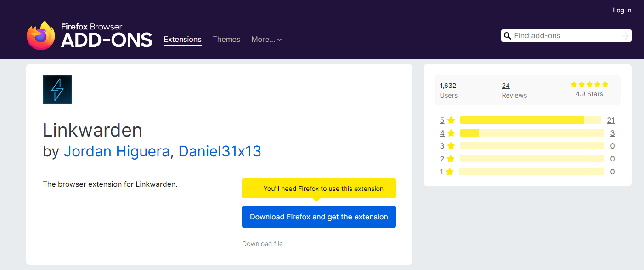Open author Daniel31x13's profile
The width and height of the screenshot is (644, 270).
[x=220, y=151]
